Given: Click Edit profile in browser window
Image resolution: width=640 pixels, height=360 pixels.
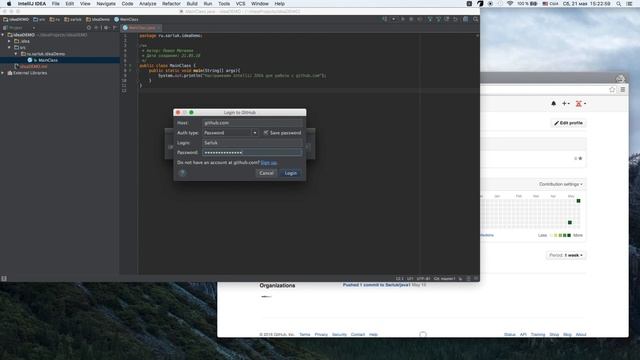Looking at the screenshot, I should [568, 123].
